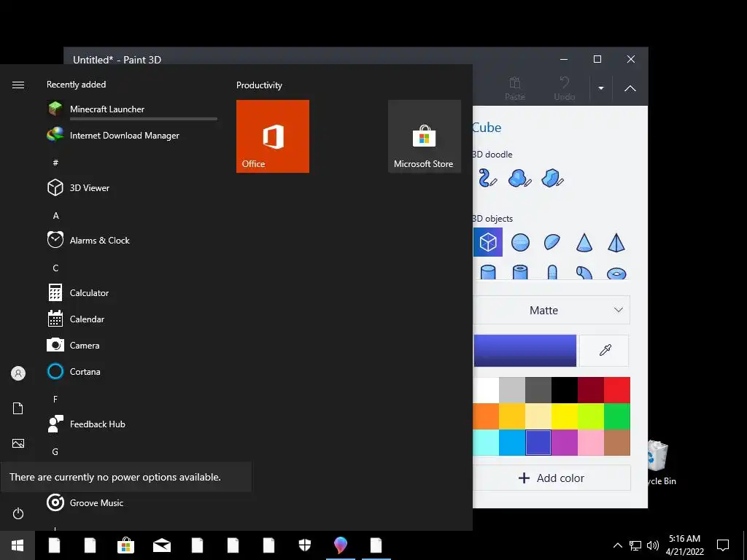Jump to letter # app group

click(x=55, y=163)
